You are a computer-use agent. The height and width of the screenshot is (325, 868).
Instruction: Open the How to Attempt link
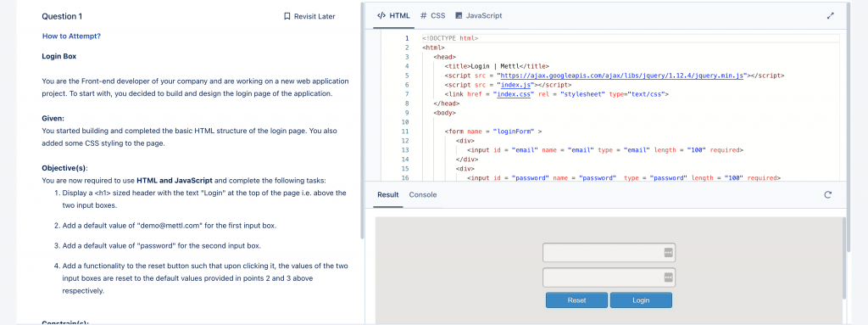point(71,36)
